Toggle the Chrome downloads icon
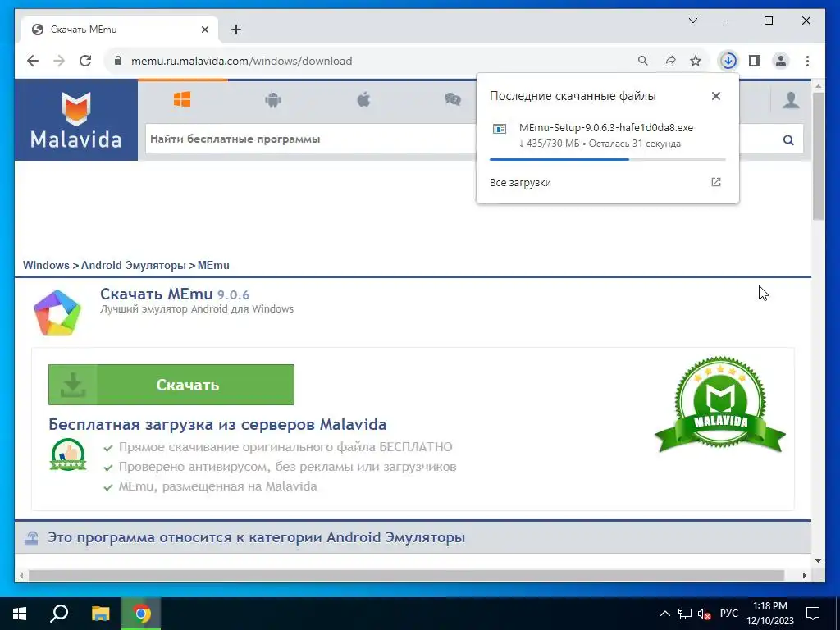 tap(728, 61)
